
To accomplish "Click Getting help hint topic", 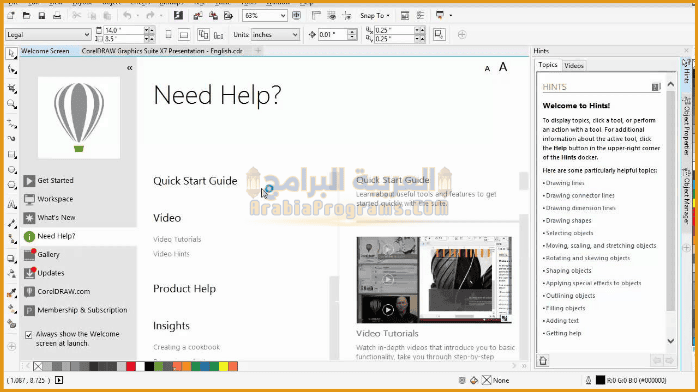I will [563, 333].
